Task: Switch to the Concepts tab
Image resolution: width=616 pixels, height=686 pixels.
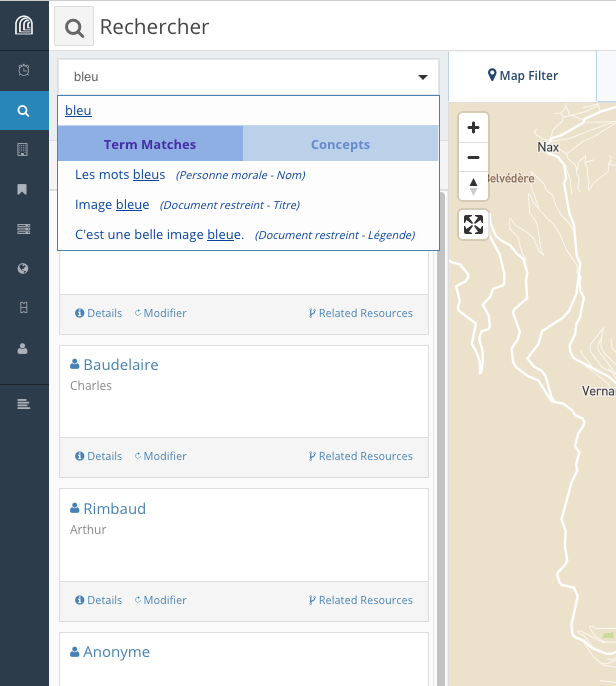Action: (x=340, y=144)
